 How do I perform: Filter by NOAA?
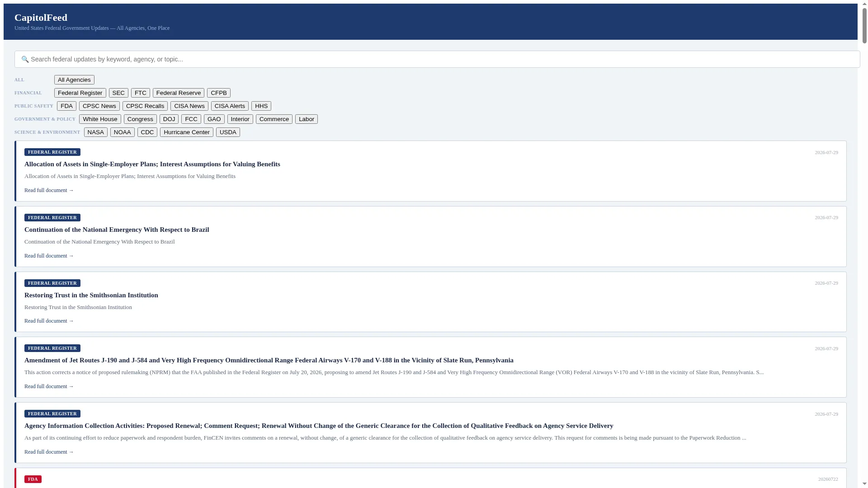(123, 132)
